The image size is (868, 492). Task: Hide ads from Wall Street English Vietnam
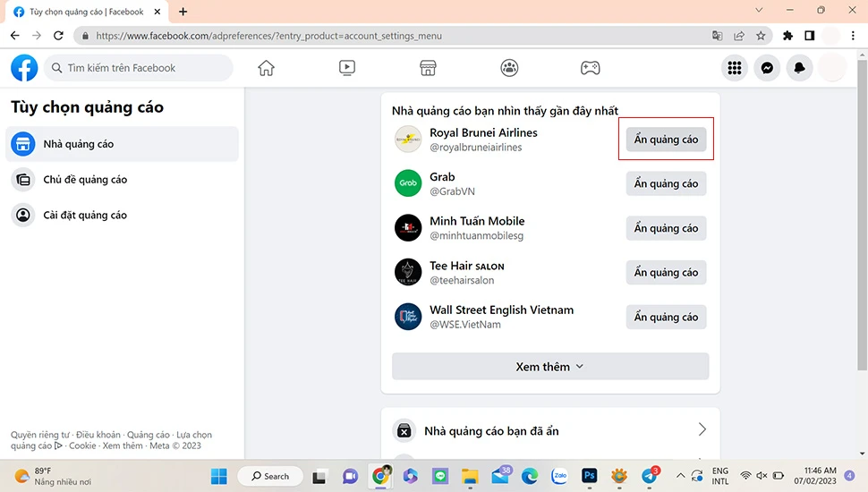coord(666,317)
